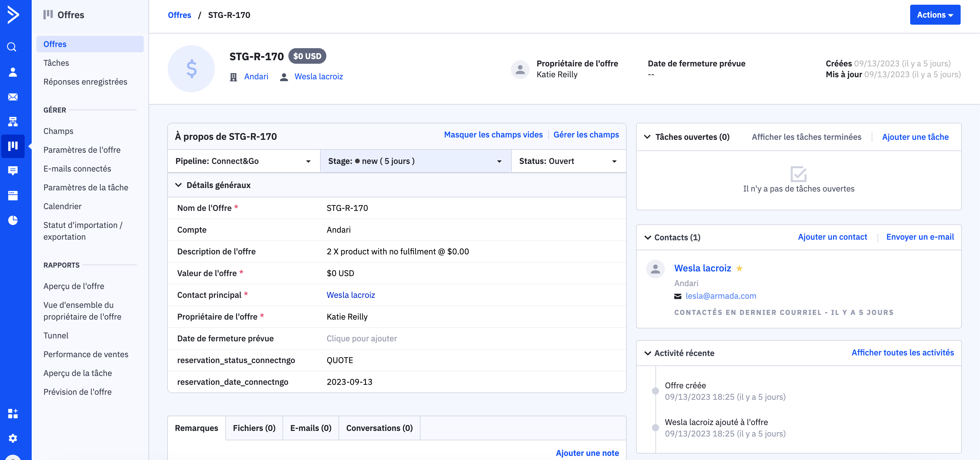Click the primary contact star for Wesla lacroiz
Viewport: 980px width, 460px height.
(x=739, y=268)
